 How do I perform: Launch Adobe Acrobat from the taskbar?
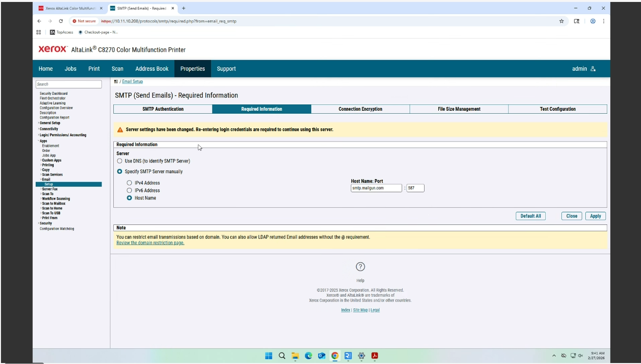click(x=374, y=356)
